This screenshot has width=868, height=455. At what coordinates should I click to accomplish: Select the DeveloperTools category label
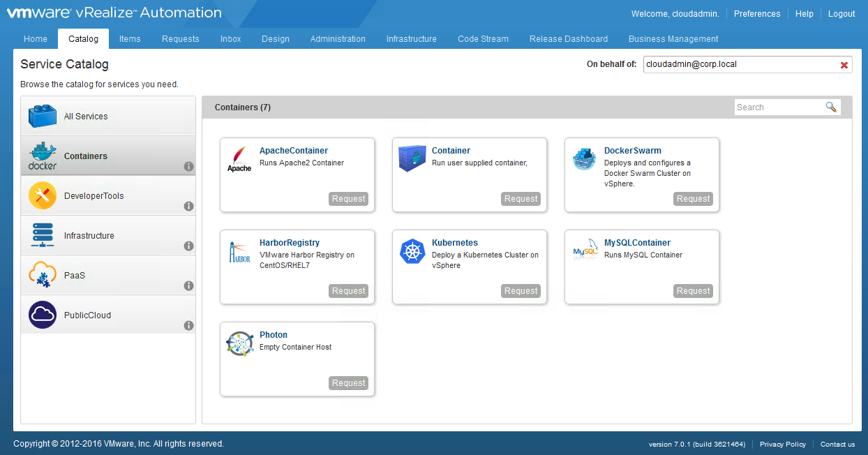94,196
